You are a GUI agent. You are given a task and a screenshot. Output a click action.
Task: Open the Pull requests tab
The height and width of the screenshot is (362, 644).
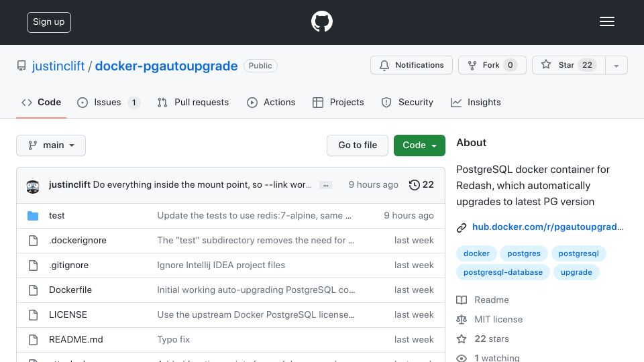pyautogui.click(x=193, y=102)
